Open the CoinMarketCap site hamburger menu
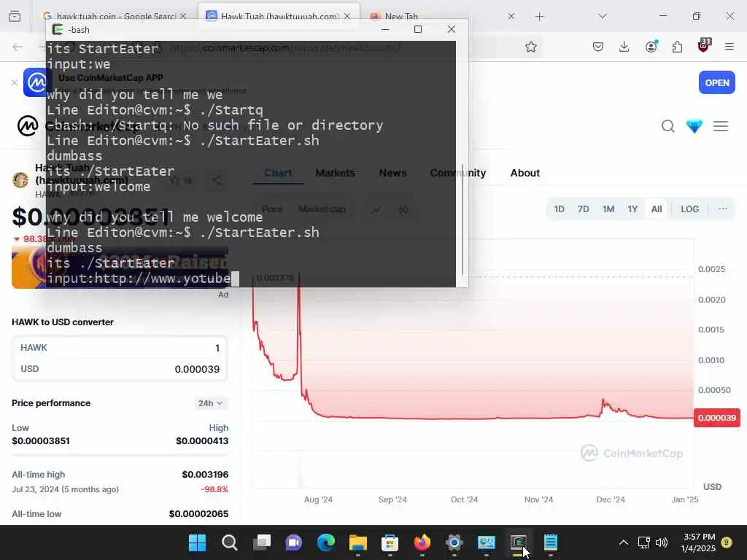Viewport: 747px width, 560px height. click(720, 126)
